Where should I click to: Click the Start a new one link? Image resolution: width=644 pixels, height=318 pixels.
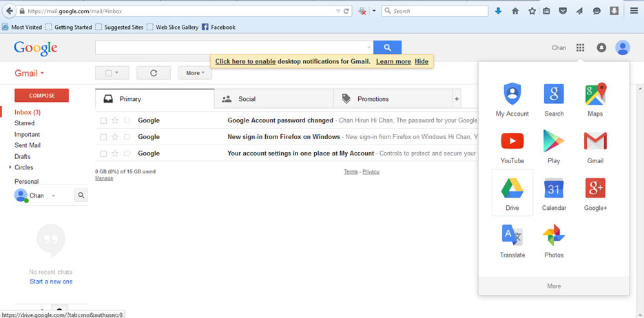pyautogui.click(x=51, y=282)
